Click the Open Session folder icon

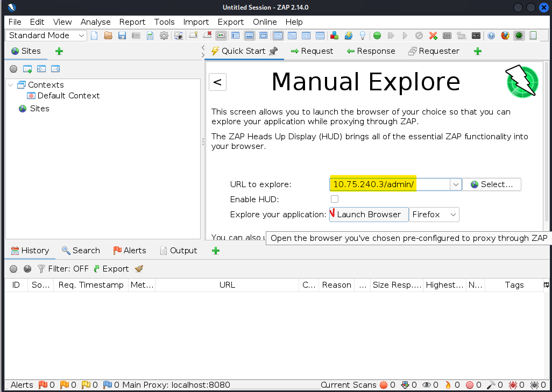coord(108,35)
